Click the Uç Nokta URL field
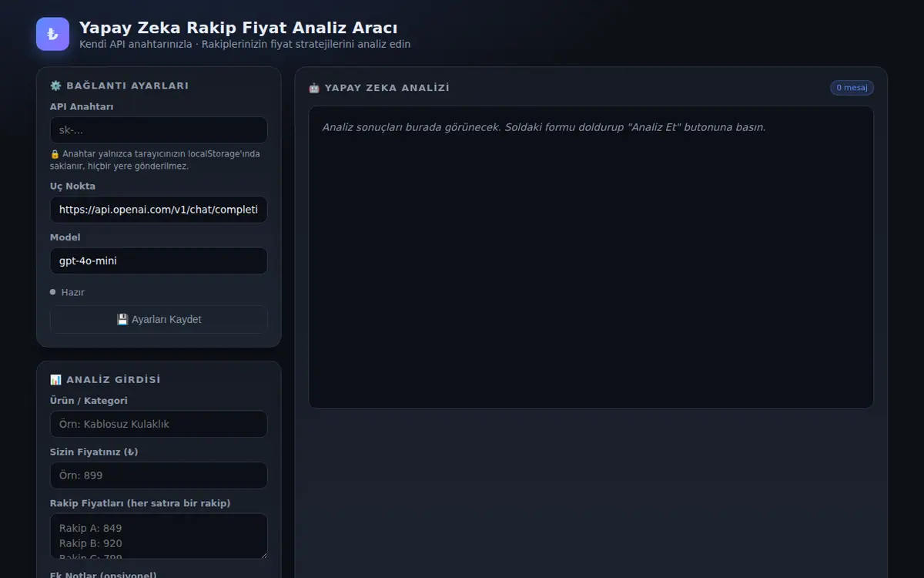The image size is (924, 578). [x=159, y=210]
